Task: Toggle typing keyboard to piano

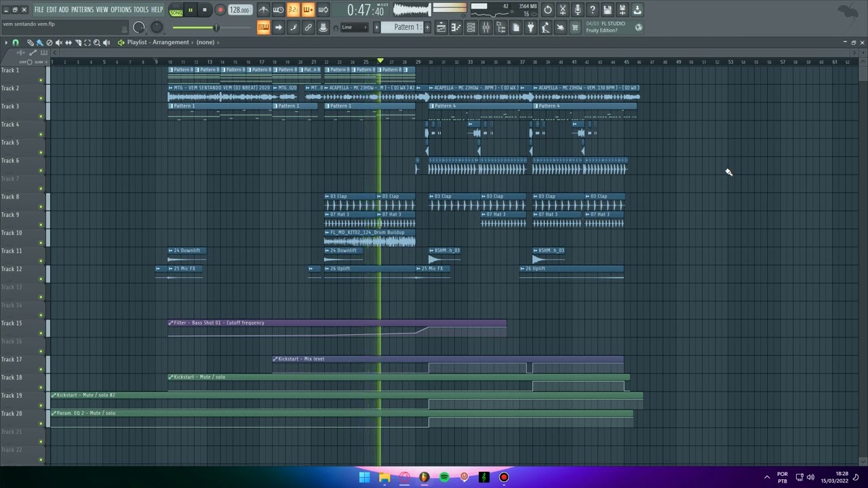Action: 263,27
